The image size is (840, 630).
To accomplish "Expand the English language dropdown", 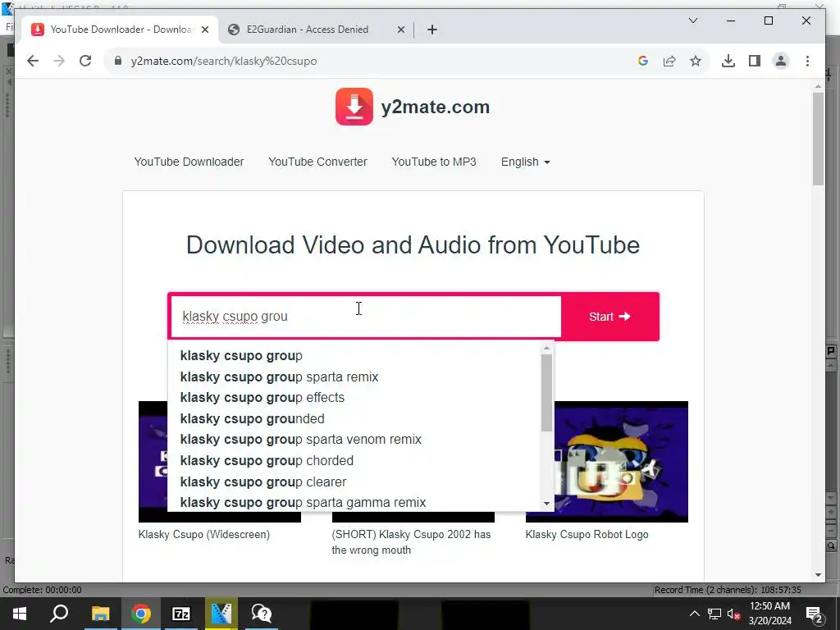I will [x=526, y=162].
